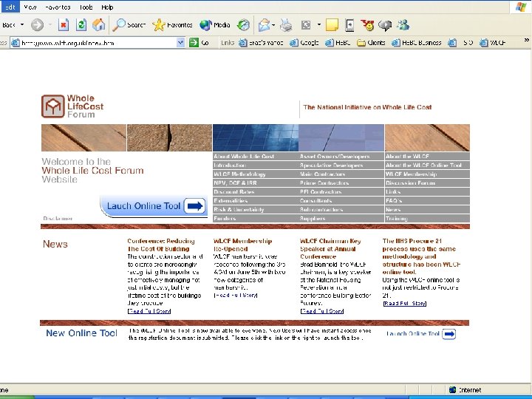
Task: Open the Google link in links bar
Action: tap(304, 43)
